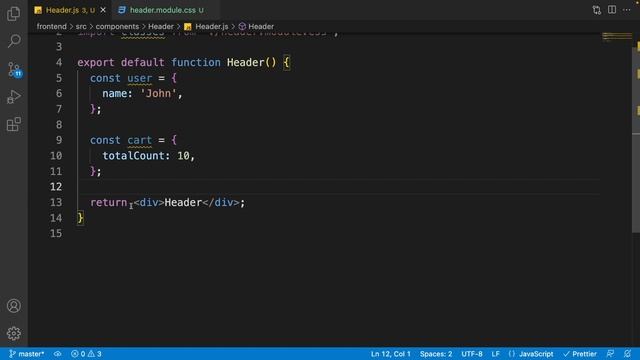Screen dimensions: 640x360
Task: Click line number 12 in the gutter
Action: (56, 187)
